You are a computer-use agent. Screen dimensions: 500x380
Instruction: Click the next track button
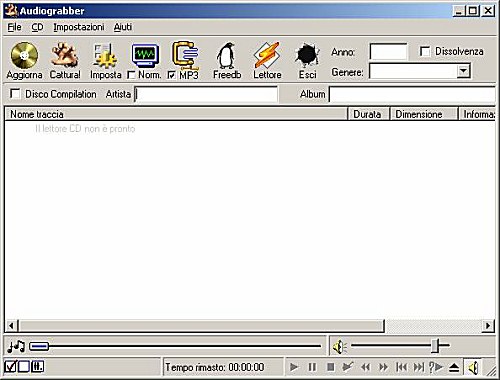click(419, 367)
